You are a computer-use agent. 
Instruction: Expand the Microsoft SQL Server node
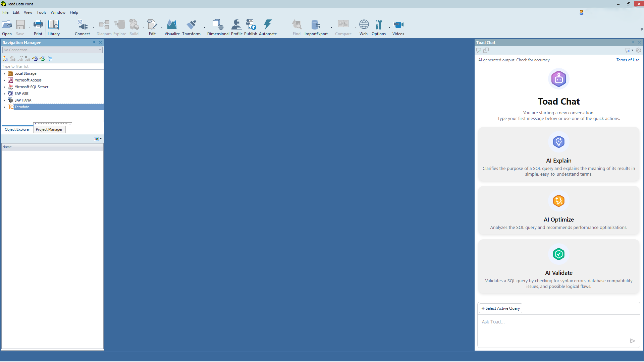click(x=4, y=87)
